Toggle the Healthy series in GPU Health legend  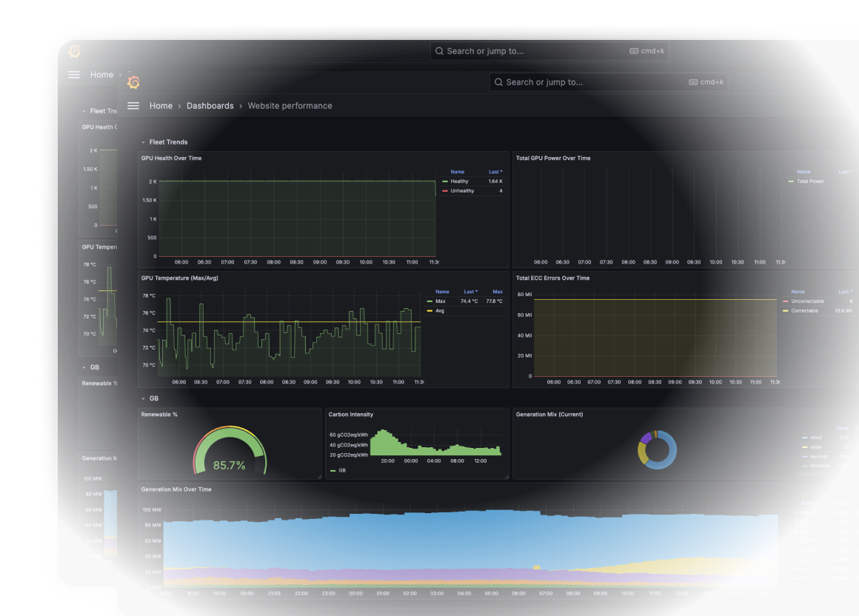pos(459,181)
